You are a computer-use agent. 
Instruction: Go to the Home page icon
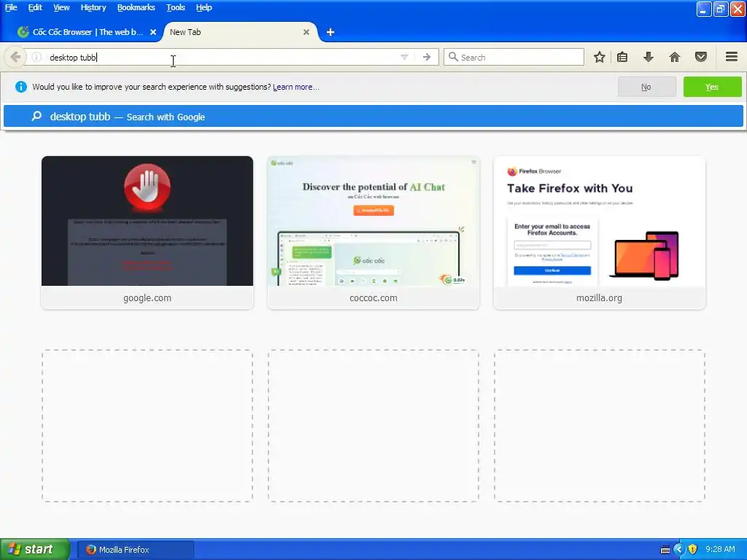coord(675,57)
